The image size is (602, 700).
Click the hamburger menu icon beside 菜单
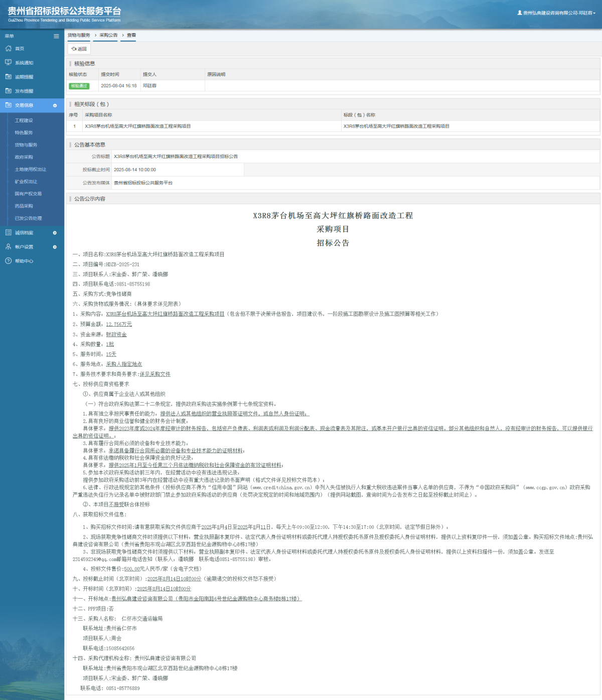(56, 36)
